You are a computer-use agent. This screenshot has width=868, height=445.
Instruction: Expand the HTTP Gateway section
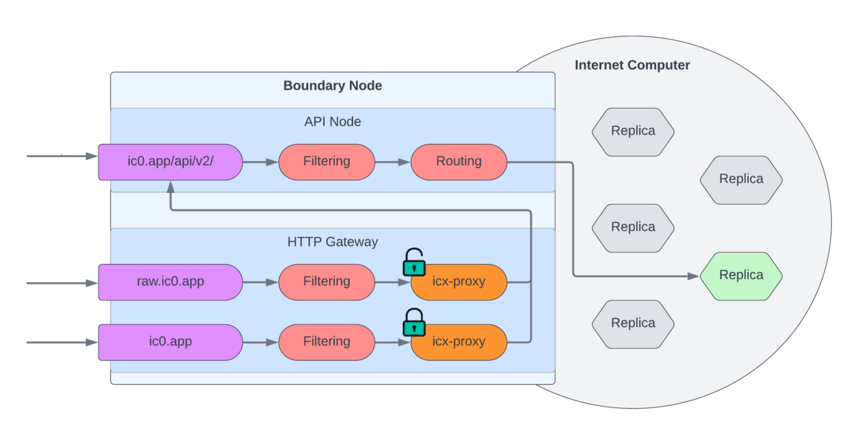click(333, 242)
